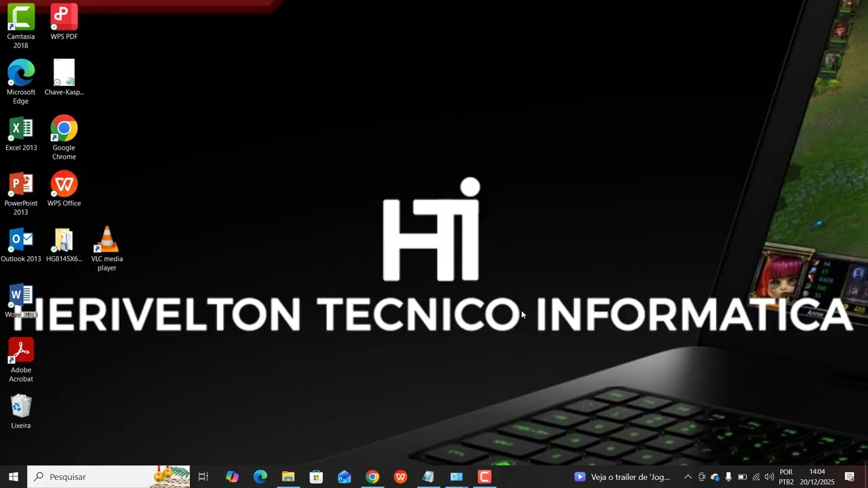Open Word 2013 desktop shortcut
This screenshot has height=488, width=868.
click(21, 300)
